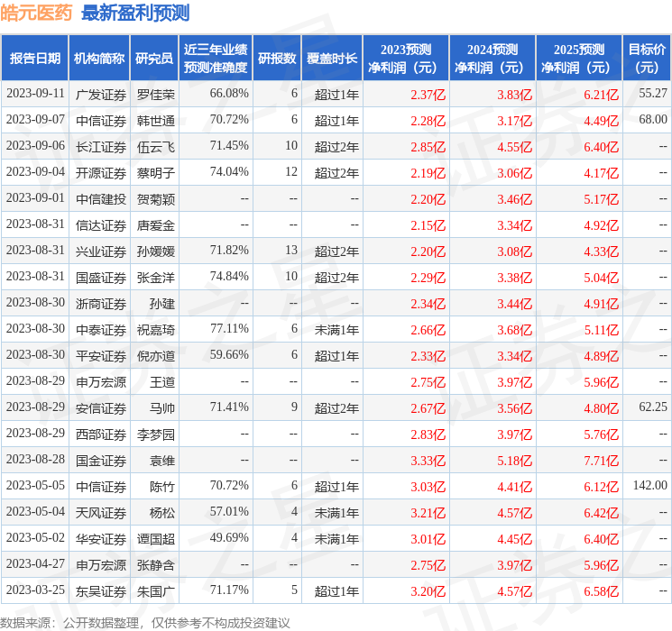Click researcher name 唐爱金
The width and height of the screenshot is (672, 631).
click(x=156, y=225)
